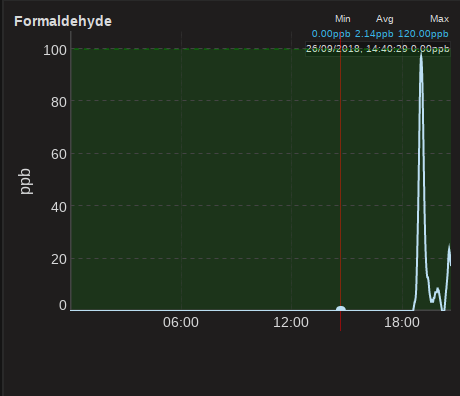Viewport: 460px width, 396px height.
Task: Click the 20 value on the y-axis
Action: (x=59, y=259)
